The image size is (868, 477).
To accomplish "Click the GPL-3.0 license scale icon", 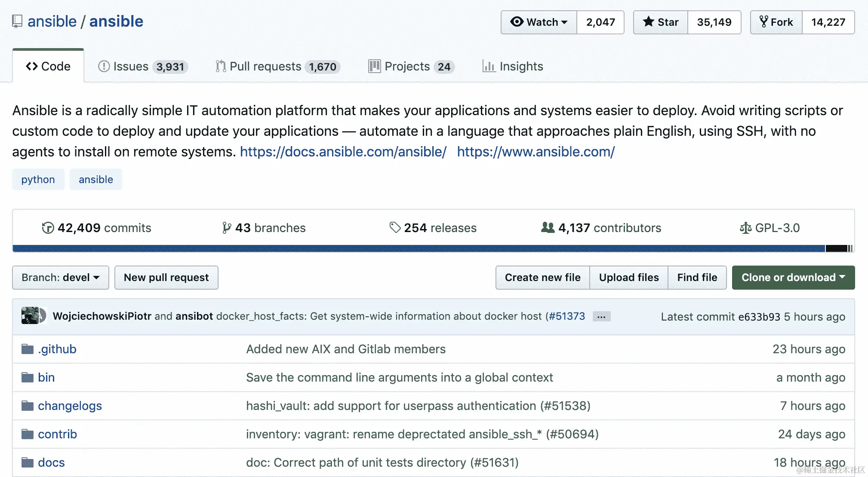I will pyautogui.click(x=745, y=228).
